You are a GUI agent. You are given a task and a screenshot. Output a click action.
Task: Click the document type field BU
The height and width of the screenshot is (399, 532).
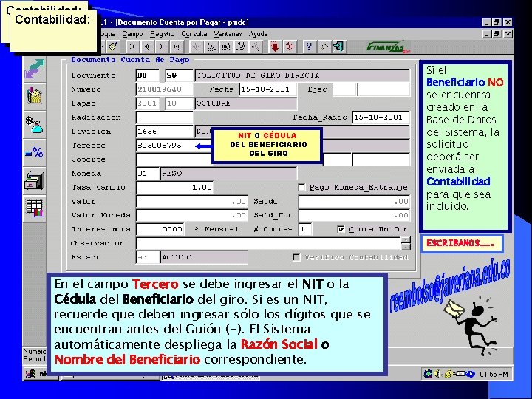pos(148,75)
